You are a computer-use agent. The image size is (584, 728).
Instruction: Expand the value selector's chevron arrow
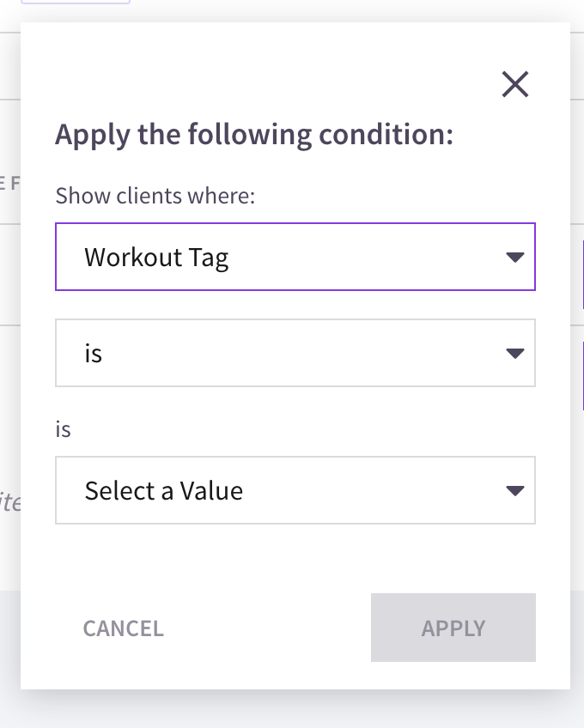tap(513, 490)
